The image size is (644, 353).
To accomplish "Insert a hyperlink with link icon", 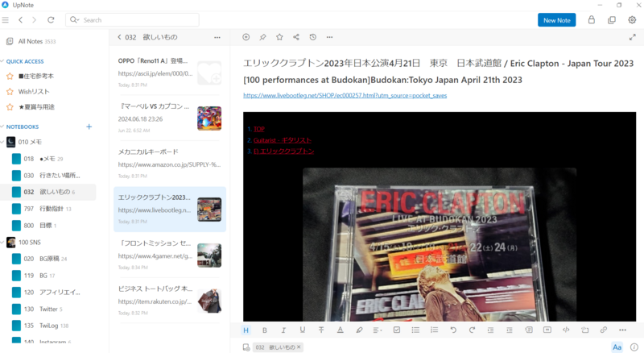I will pos(603,330).
